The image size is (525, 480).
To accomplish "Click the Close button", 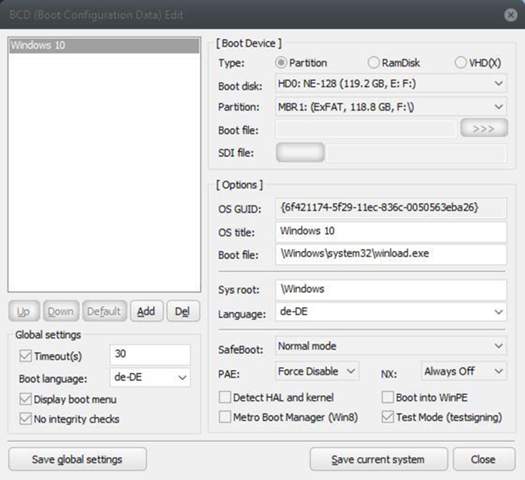I will tap(483, 459).
